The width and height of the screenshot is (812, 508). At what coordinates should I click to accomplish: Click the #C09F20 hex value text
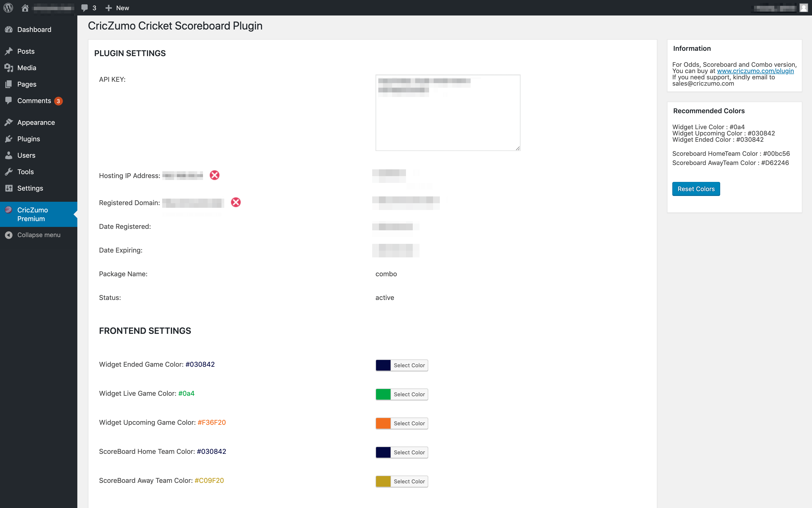pos(209,481)
